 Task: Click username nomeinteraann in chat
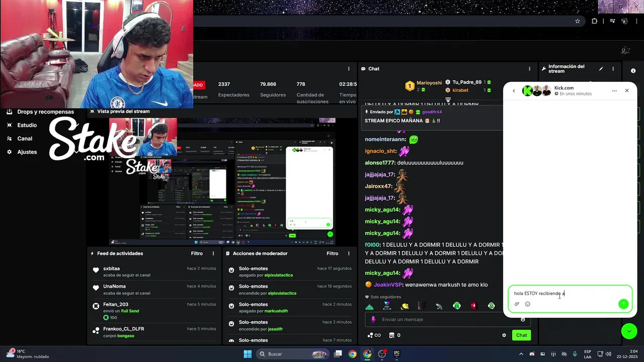tap(384, 139)
